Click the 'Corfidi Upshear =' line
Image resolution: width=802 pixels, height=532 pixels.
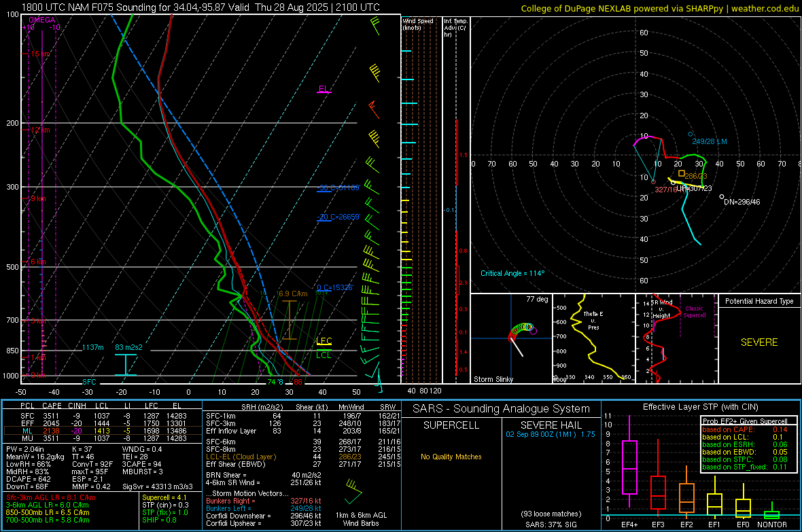(x=264, y=523)
